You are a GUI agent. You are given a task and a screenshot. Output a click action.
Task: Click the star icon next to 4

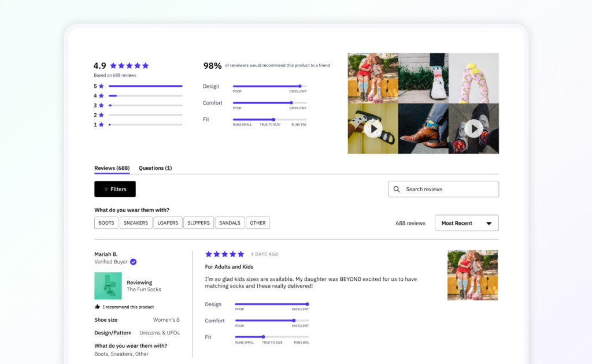tap(101, 96)
